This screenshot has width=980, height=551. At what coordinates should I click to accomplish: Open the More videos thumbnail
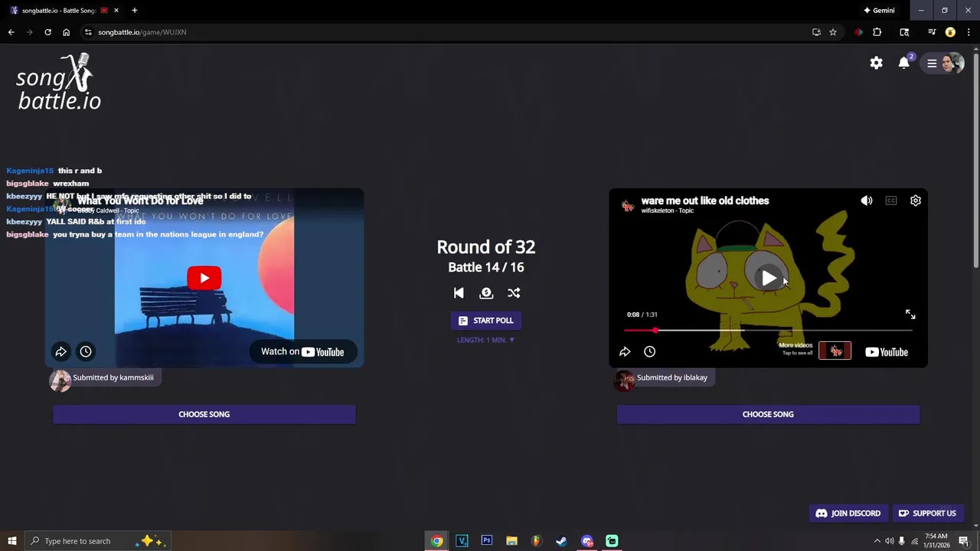(x=835, y=351)
